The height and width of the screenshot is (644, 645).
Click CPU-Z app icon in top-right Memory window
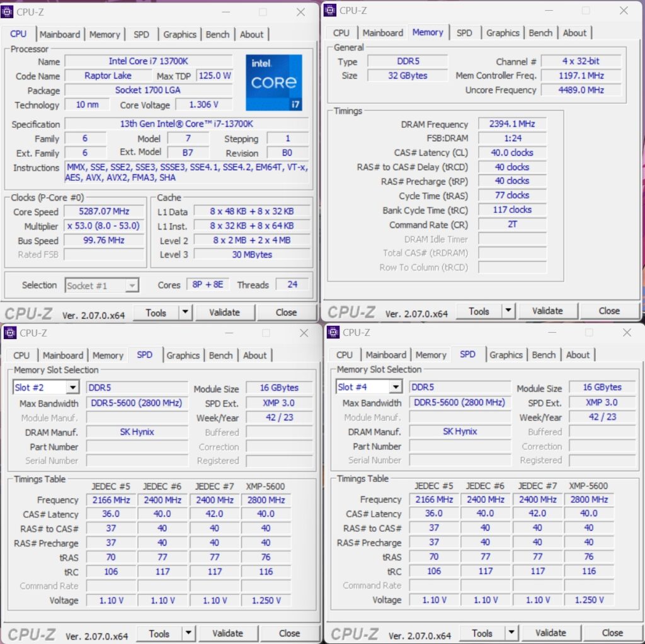click(x=330, y=10)
